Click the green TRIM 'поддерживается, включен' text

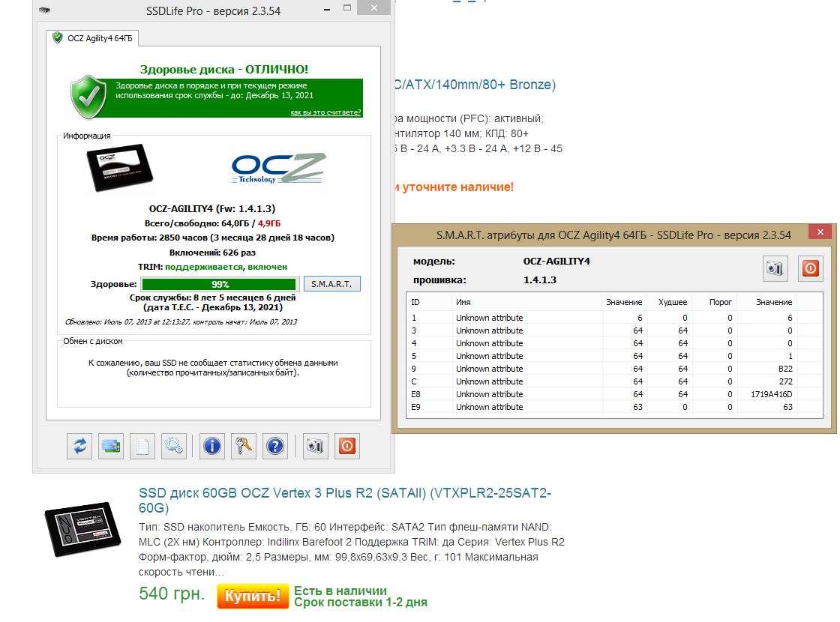pyautogui.click(x=226, y=267)
